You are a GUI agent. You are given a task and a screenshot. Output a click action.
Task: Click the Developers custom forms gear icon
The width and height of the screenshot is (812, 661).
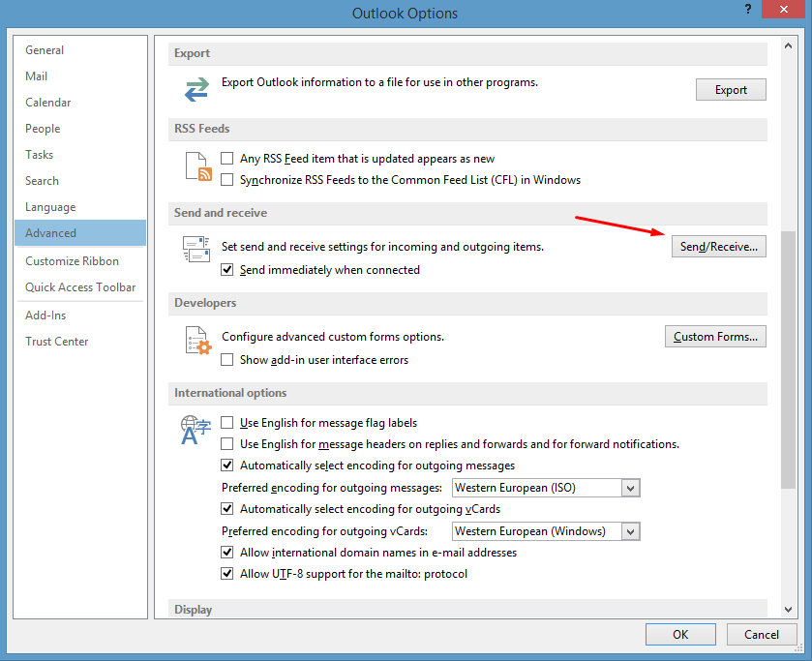[x=198, y=341]
